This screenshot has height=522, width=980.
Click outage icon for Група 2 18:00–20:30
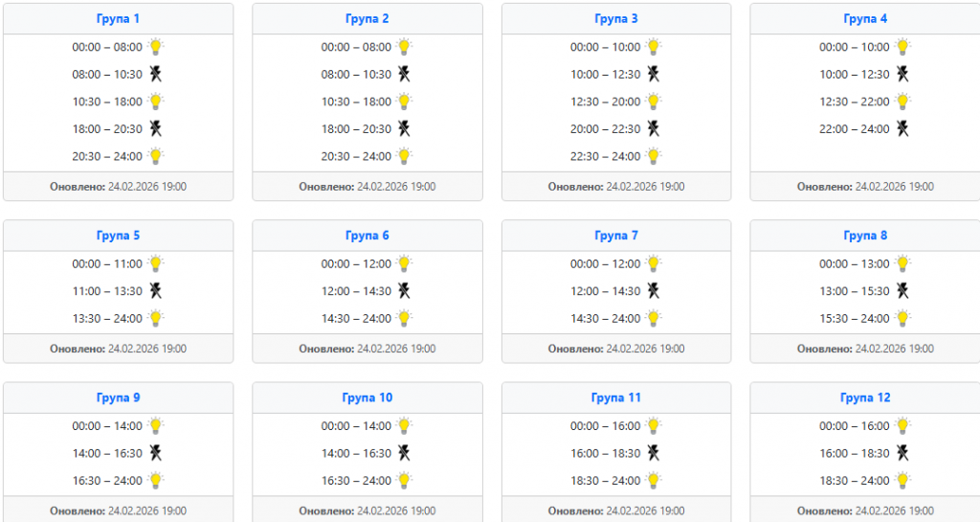click(x=405, y=128)
